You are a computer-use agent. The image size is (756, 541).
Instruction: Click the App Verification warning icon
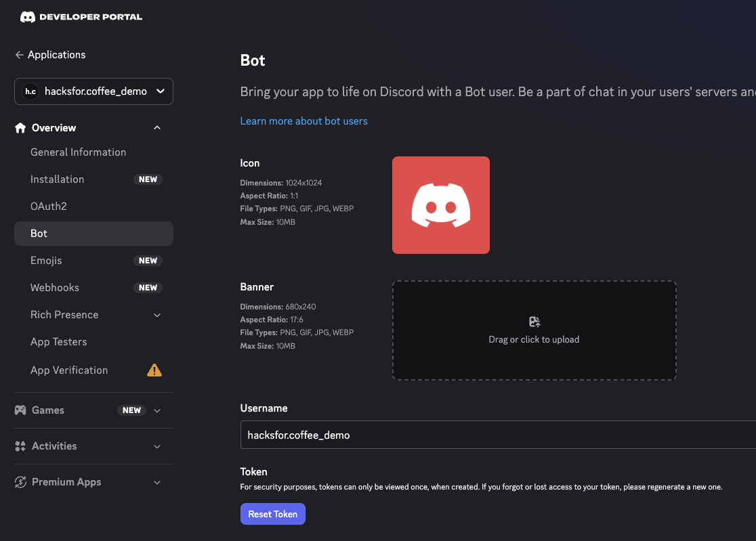coord(154,370)
